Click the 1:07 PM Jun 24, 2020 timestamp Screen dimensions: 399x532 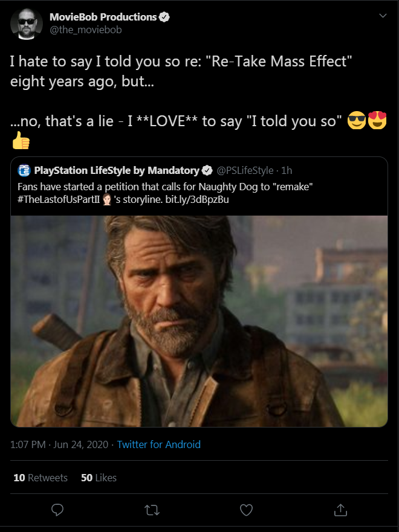coord(59,444)
